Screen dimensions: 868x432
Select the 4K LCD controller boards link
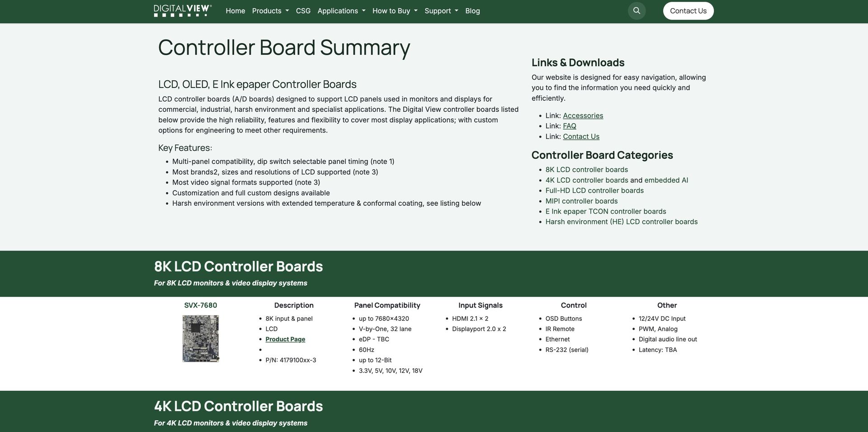(586, 180)
